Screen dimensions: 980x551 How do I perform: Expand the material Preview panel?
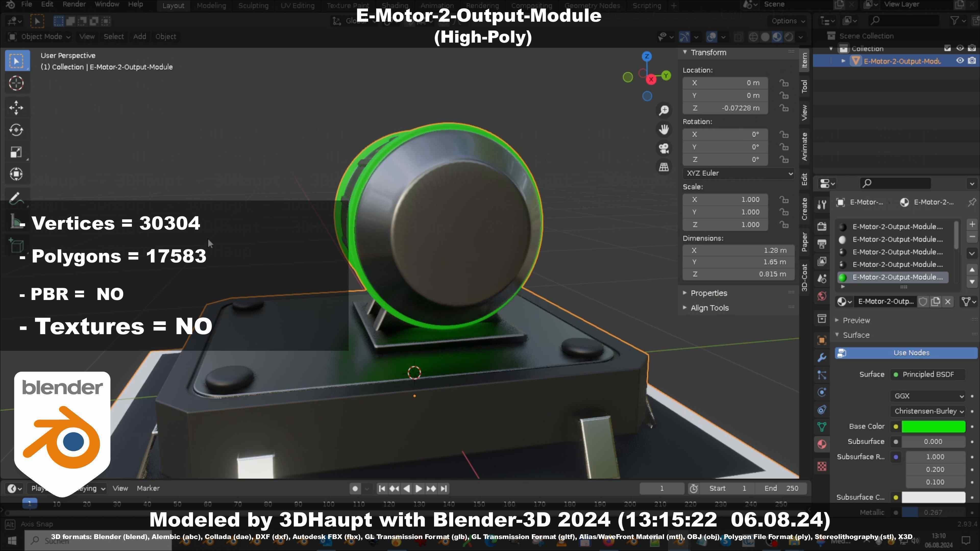point(856,320)
